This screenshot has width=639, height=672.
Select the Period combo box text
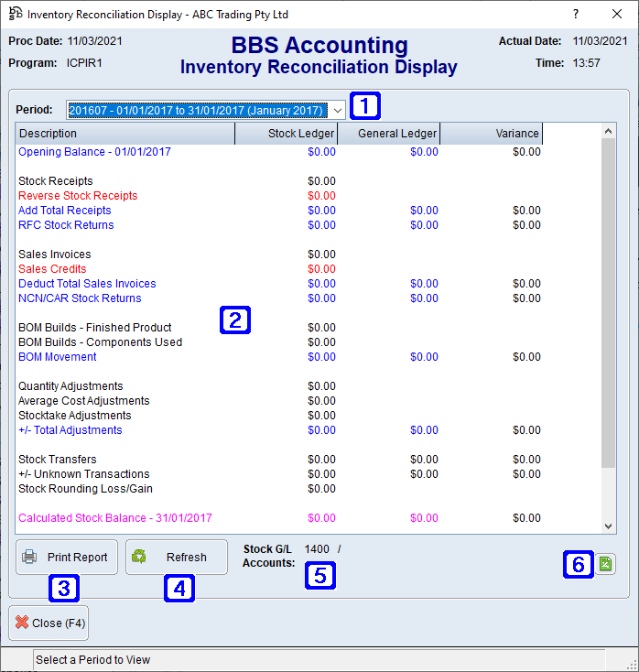198,111
